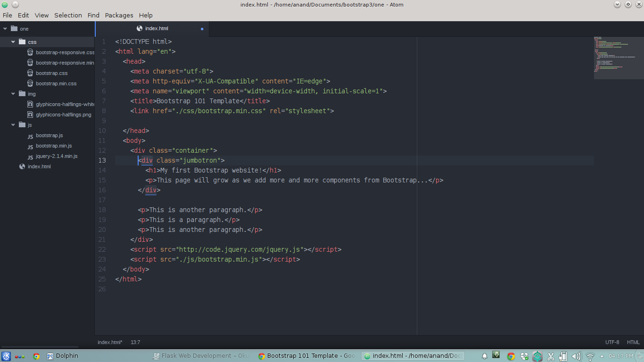
Task: Open the volume control speaker icon
Action: [576, 356]
